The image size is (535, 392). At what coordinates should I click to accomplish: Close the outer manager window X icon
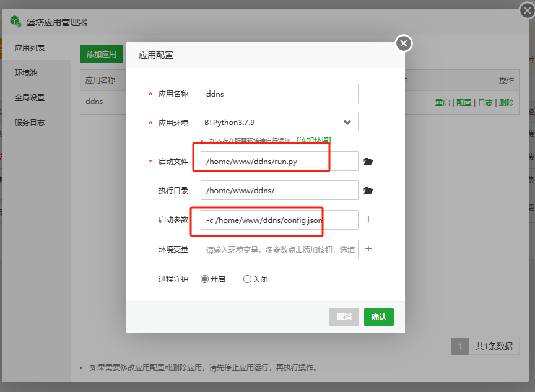coord(526,10)
